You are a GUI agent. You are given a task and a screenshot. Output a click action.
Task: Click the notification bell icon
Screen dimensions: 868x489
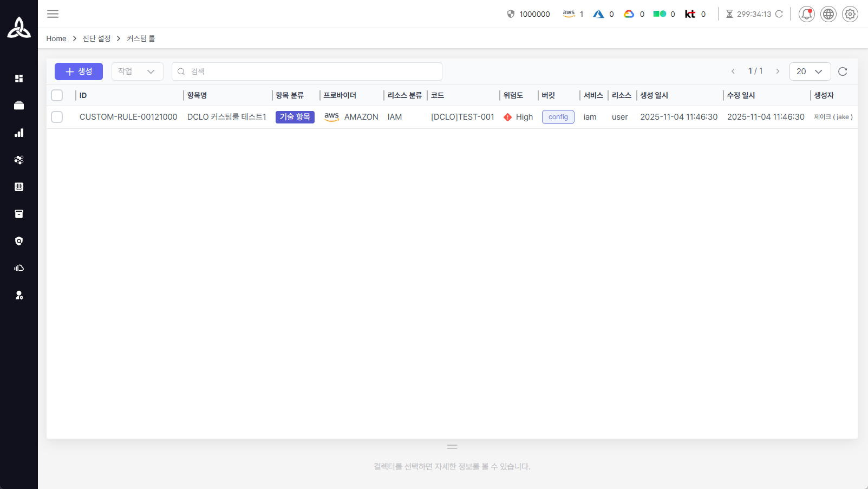click(x=806, y=14)
